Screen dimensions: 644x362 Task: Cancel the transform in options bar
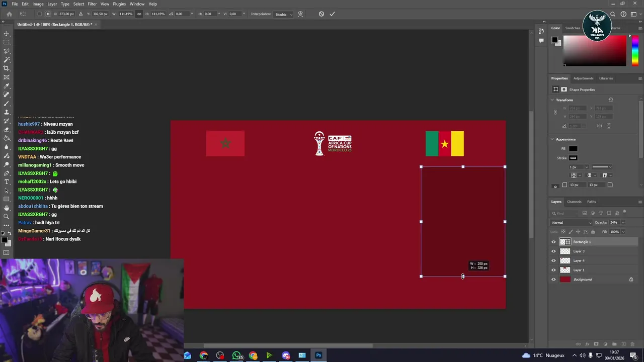(321, 14)
